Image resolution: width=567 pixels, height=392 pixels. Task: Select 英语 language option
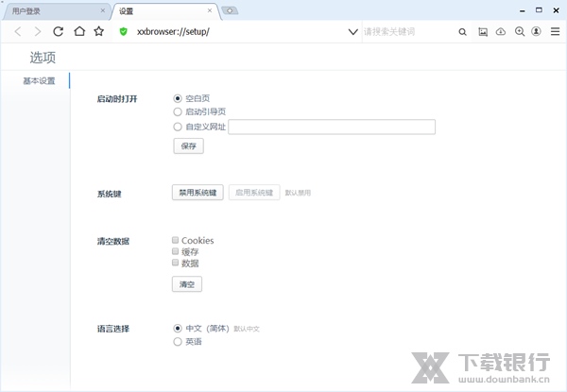(178, 342)
